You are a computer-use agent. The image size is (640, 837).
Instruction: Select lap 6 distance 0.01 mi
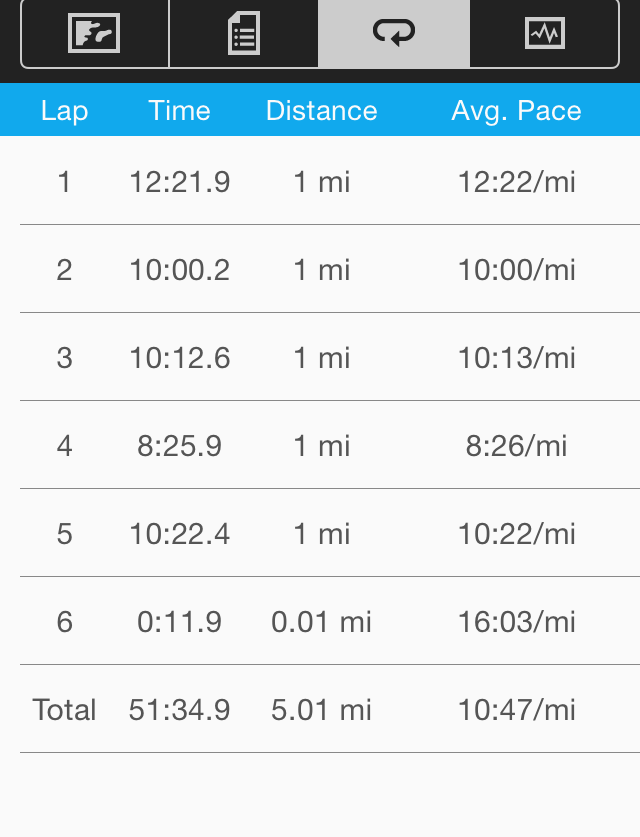coord(321,622)
